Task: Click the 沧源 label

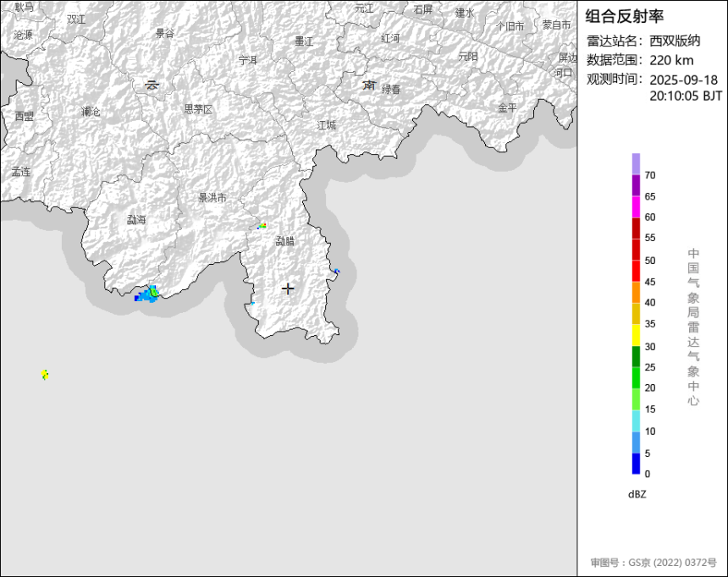Action: 23,35
